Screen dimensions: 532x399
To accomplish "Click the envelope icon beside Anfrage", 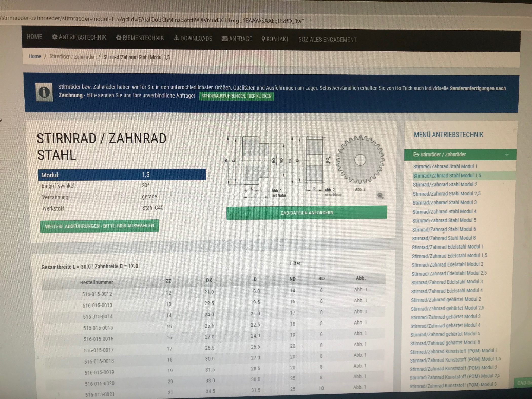I will coord(224,39).
